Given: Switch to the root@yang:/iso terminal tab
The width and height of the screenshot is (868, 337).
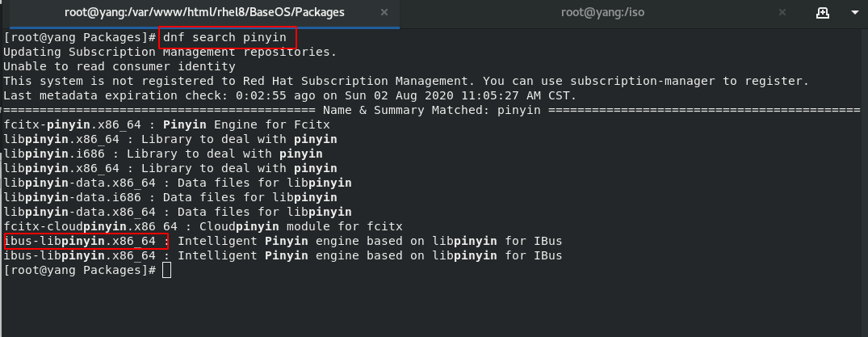Looking at the screenshot, I should point(602,12).
